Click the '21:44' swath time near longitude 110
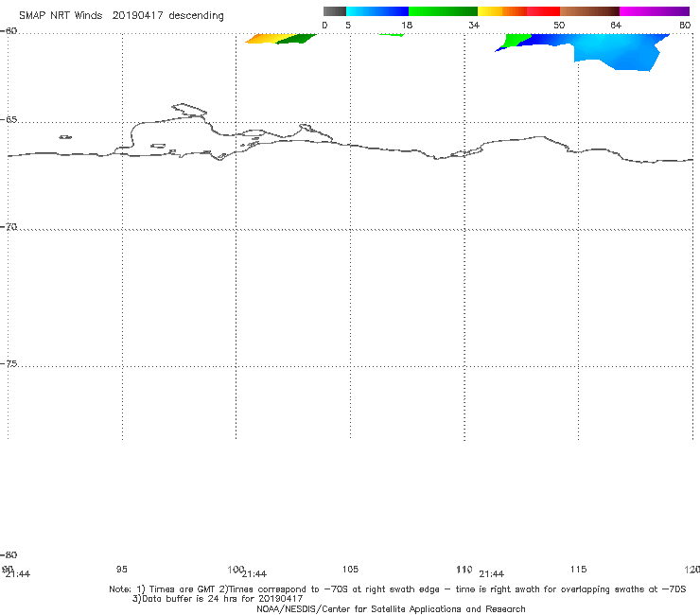This screenshot has width=700, height=615. 492,574
